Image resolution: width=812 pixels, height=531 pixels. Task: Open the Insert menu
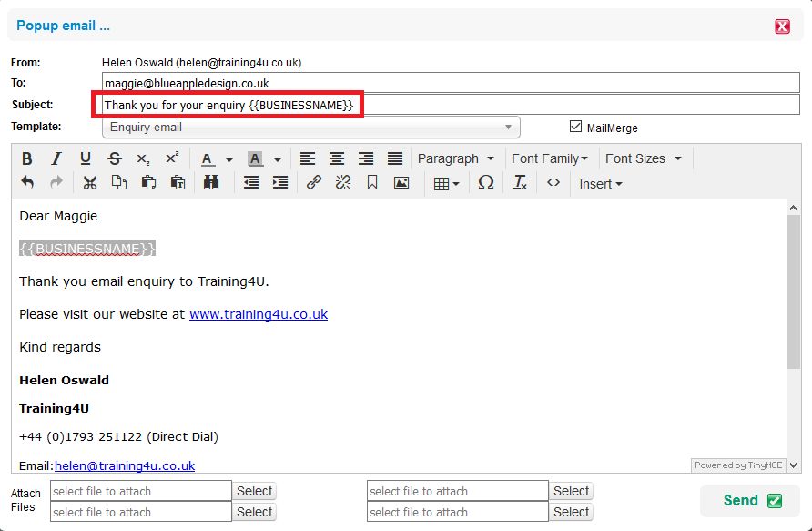(x=600, y=184)
